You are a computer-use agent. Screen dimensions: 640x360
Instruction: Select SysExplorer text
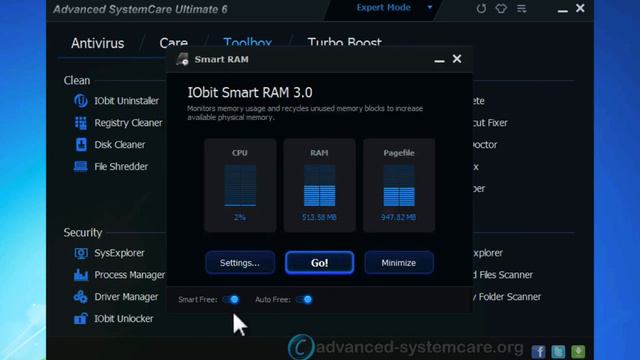tap(119, 253)
